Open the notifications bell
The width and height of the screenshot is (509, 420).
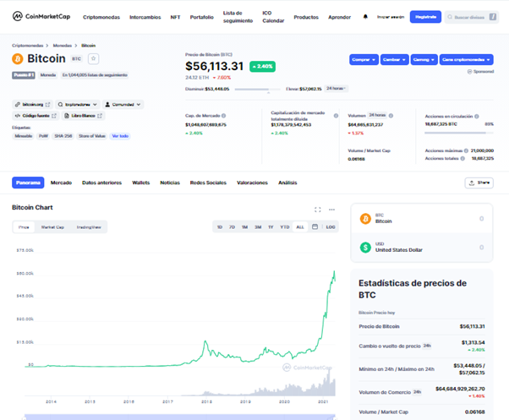(365, 17)
